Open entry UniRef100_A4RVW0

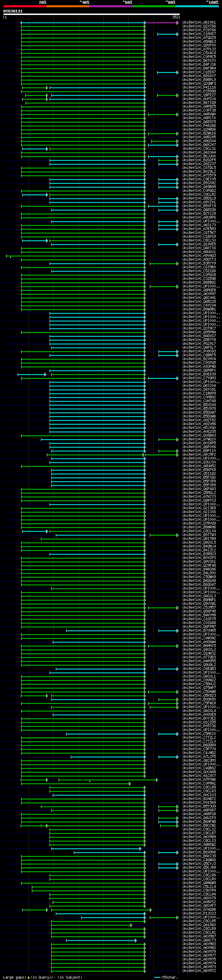199,114
